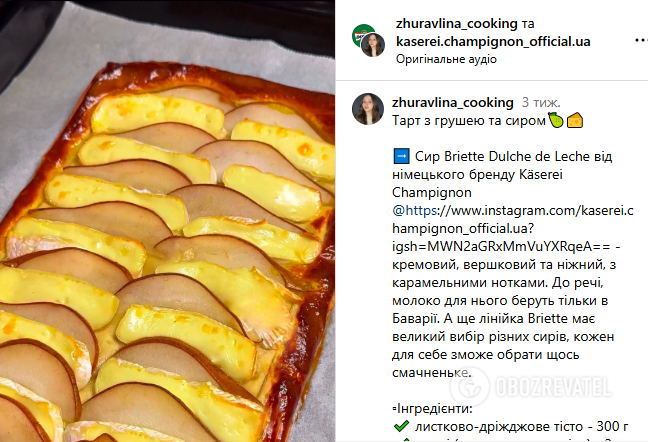Click the caption title Тарт з грушею та сиром
This screenshot has height=442, width=648.
[469, 121]
